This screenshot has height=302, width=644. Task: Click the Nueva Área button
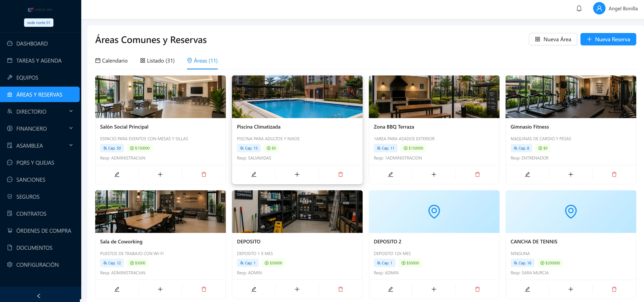(553, 39)
